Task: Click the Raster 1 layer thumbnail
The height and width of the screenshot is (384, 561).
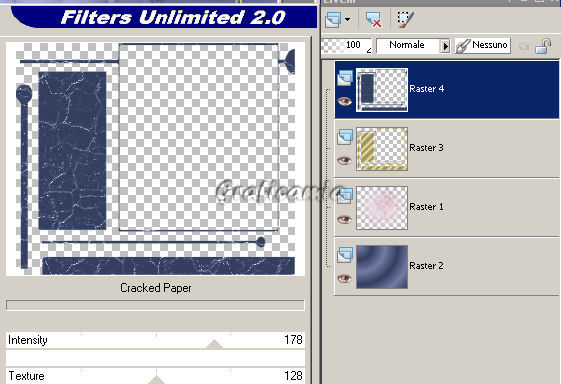Action: tap(382, 208)
